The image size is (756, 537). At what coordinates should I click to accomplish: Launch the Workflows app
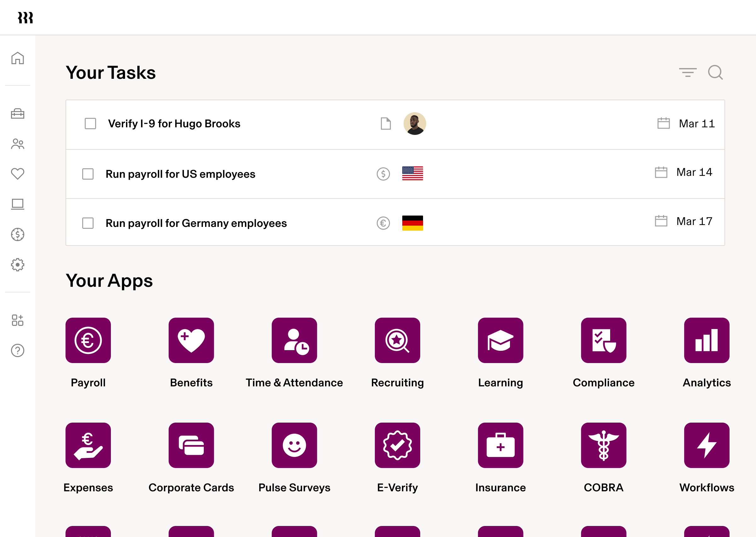706,445
